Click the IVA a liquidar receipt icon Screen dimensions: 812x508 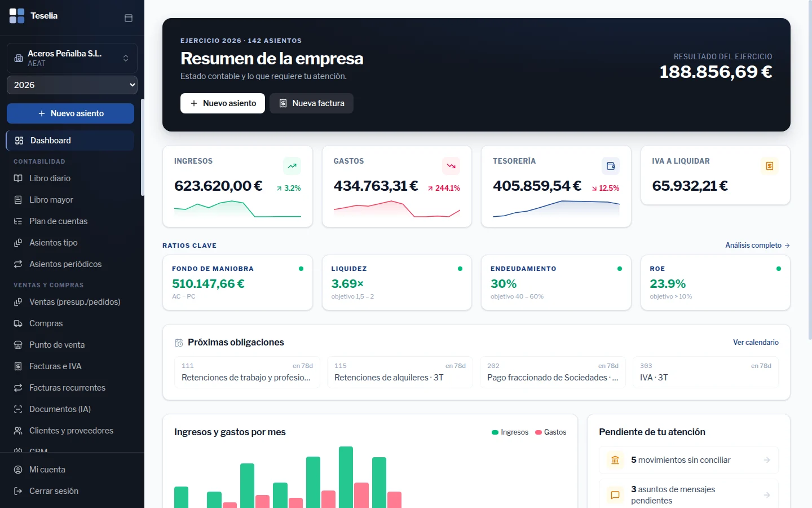pyautogui.click(x=770, y=166)
